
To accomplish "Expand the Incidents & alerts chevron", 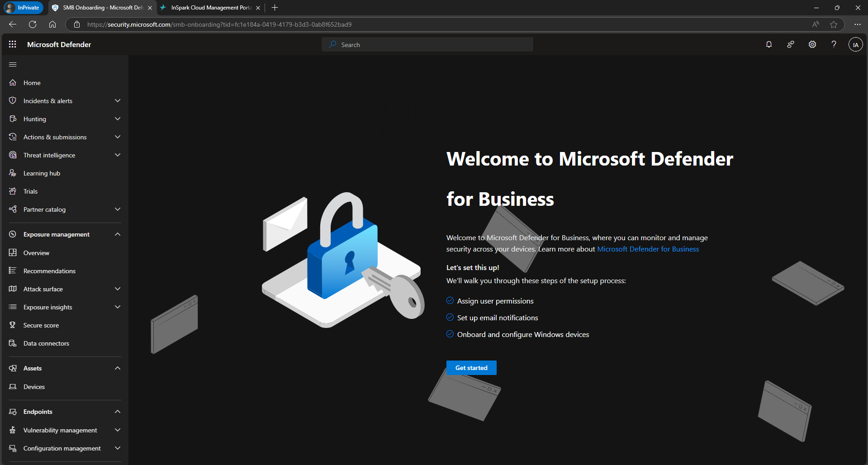I will click(118, 100).
